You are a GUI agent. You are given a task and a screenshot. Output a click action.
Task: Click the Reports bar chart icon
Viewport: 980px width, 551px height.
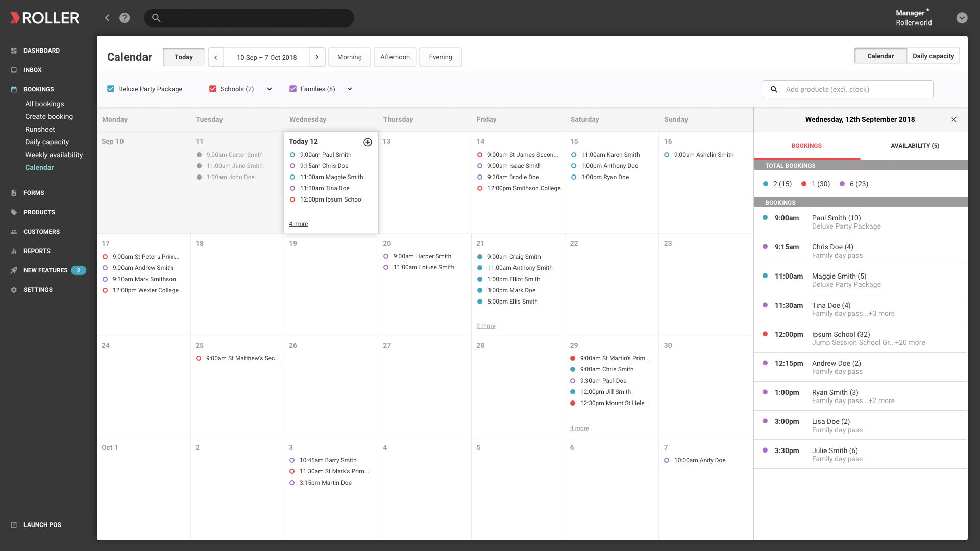point(14,251)
